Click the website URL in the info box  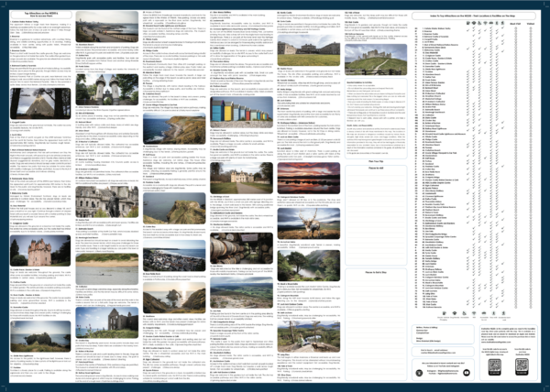(x=494, y=342)
